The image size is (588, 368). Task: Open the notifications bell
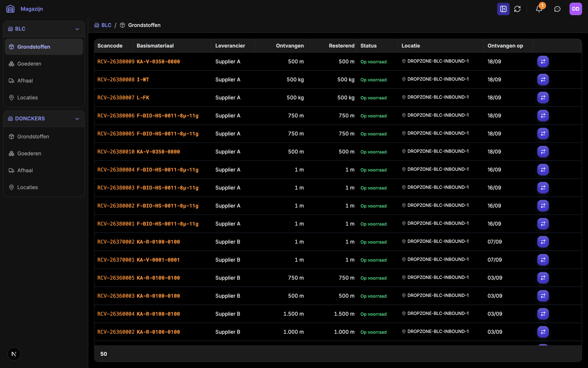539,9
